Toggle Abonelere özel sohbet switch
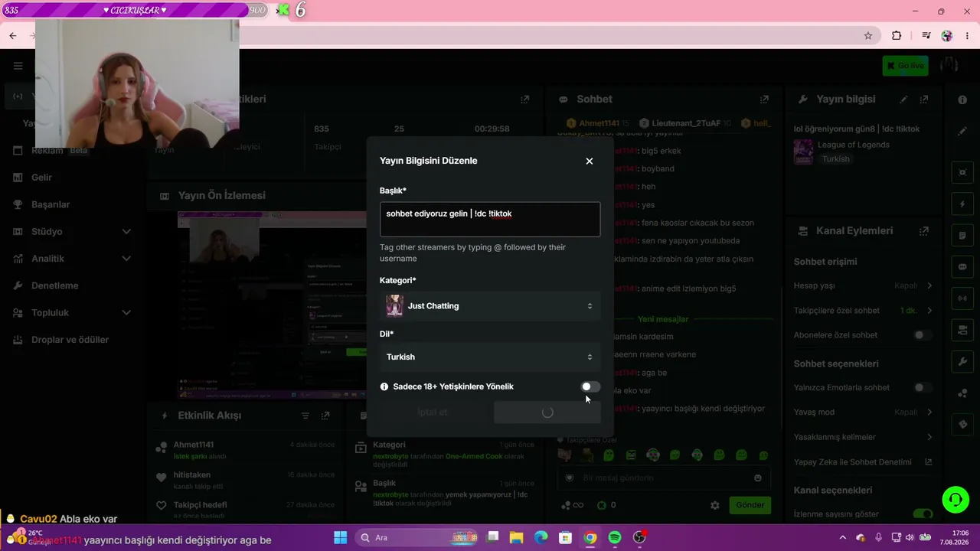The height and width of the screenshot is (551, 980). pos(923,335)
